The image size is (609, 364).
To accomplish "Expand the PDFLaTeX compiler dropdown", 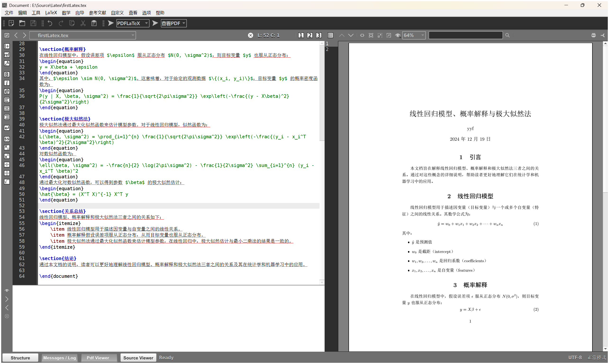I will pyautogui.click(x=146, y=23).
